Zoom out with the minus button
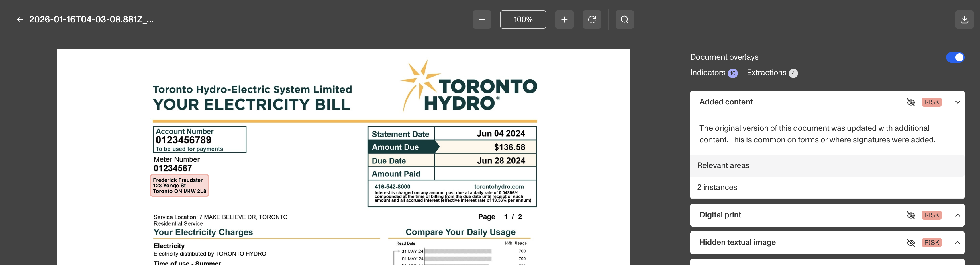The width and height of the screenshot is (980, 265). (482, 20)
